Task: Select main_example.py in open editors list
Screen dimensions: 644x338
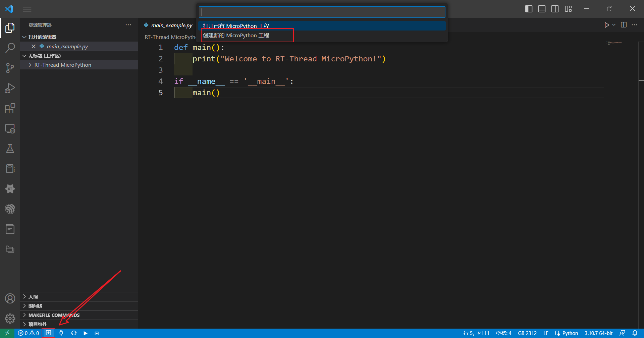Action: (79, 46)
